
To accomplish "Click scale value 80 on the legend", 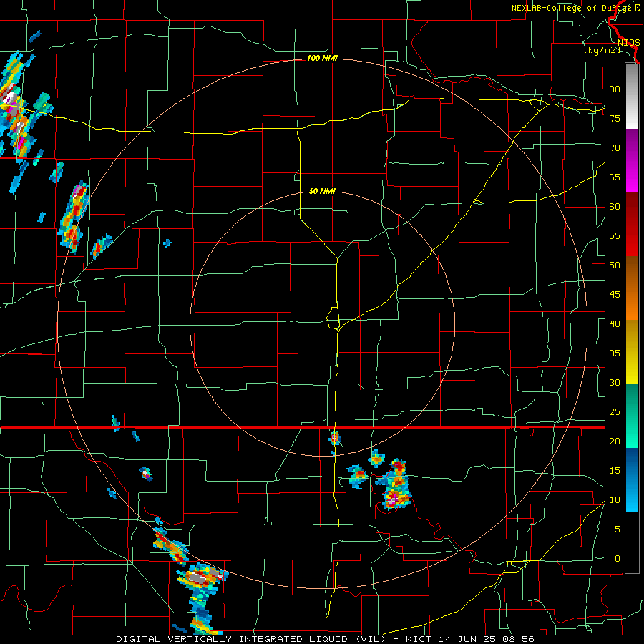I will 615,89.
